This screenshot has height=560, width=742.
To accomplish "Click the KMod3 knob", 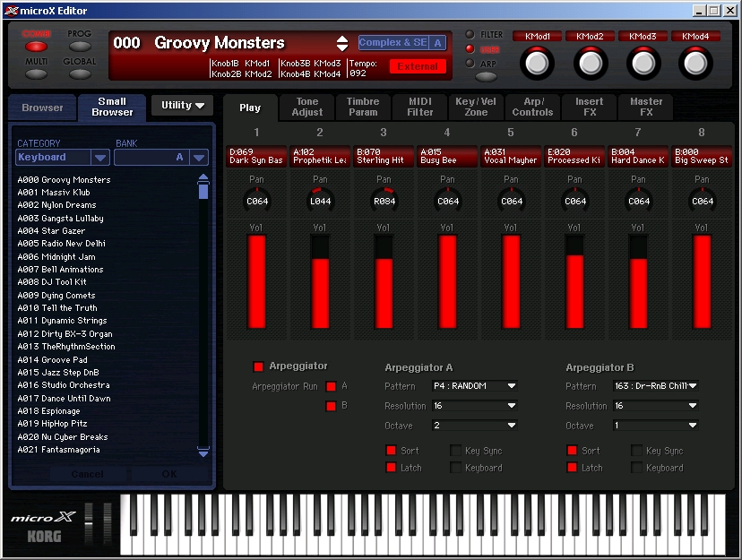I will (643, 64).
